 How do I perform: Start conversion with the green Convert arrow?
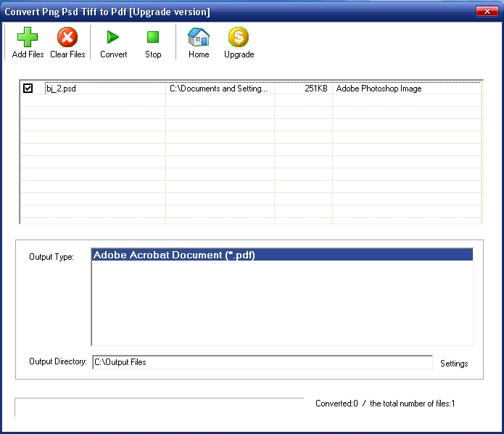113,37
